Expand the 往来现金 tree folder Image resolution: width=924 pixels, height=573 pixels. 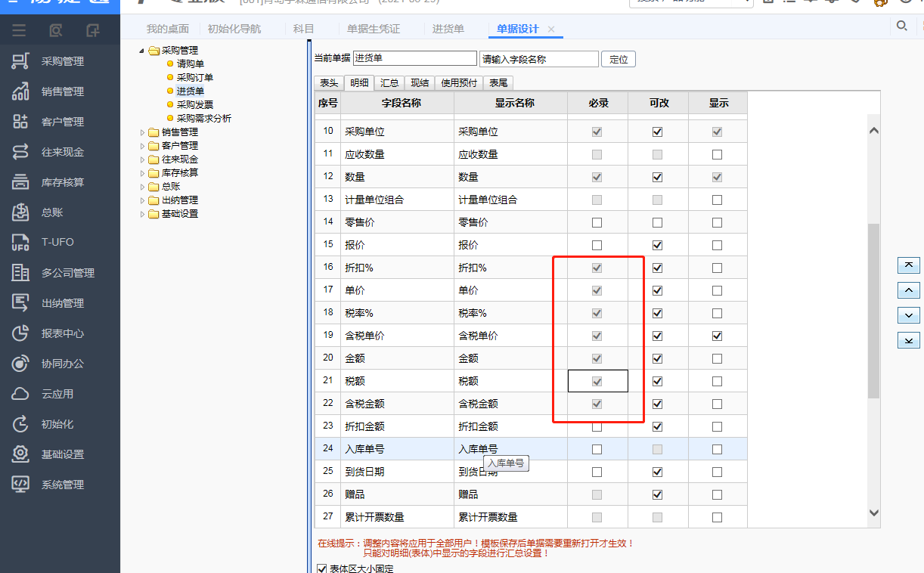pos(141,160)
